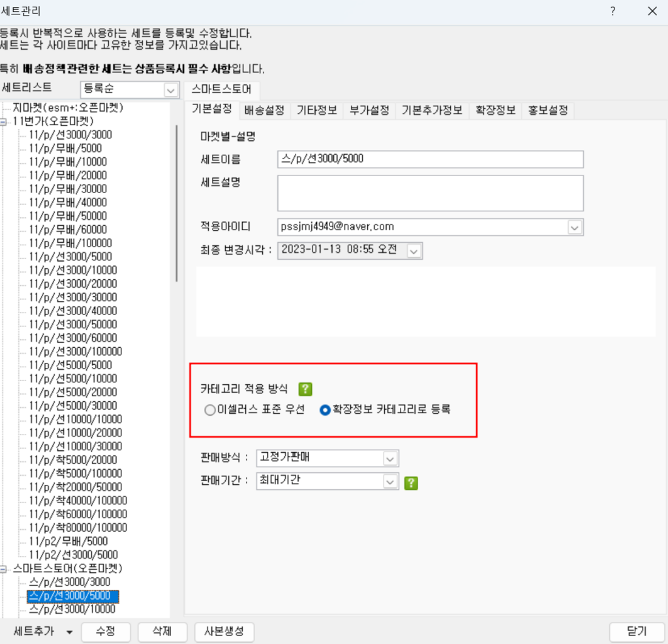The width and height of the screenshot is (668, 644).
Task: Click the 수정 button
Action: click(105, 631)
